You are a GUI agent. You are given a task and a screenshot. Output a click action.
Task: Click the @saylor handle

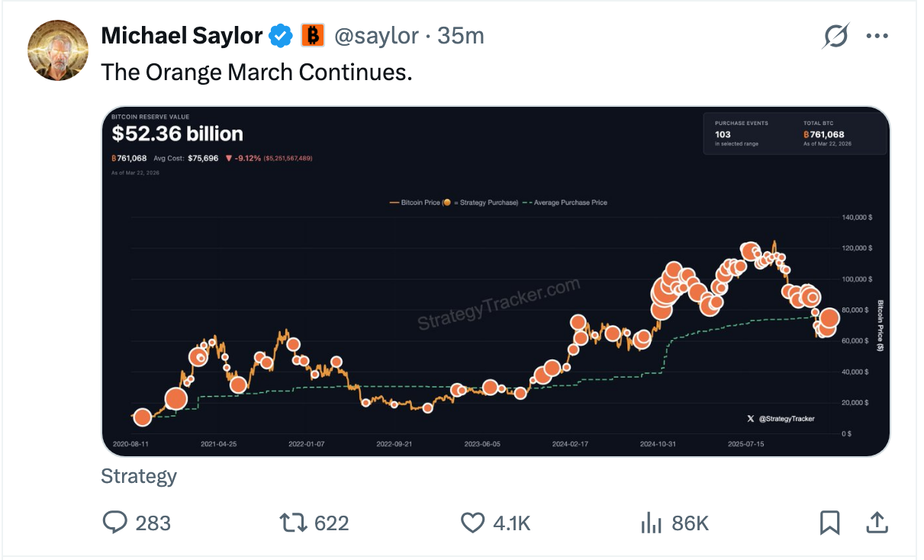[378, 35]
